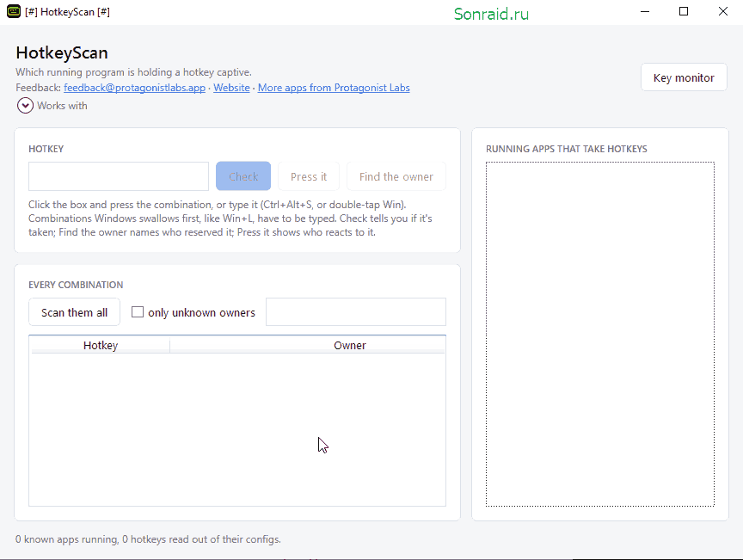Click the Press it button
This screenshot has height=560, width=743.
309,176
